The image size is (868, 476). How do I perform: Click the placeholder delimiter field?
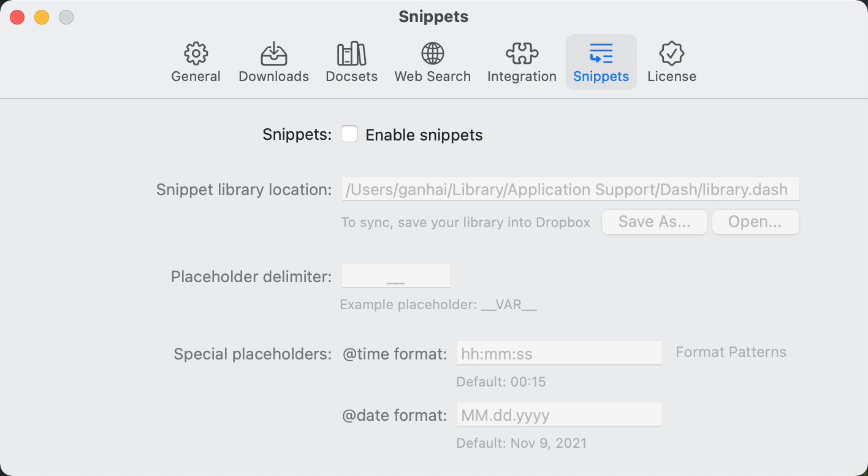pos(395,275)
